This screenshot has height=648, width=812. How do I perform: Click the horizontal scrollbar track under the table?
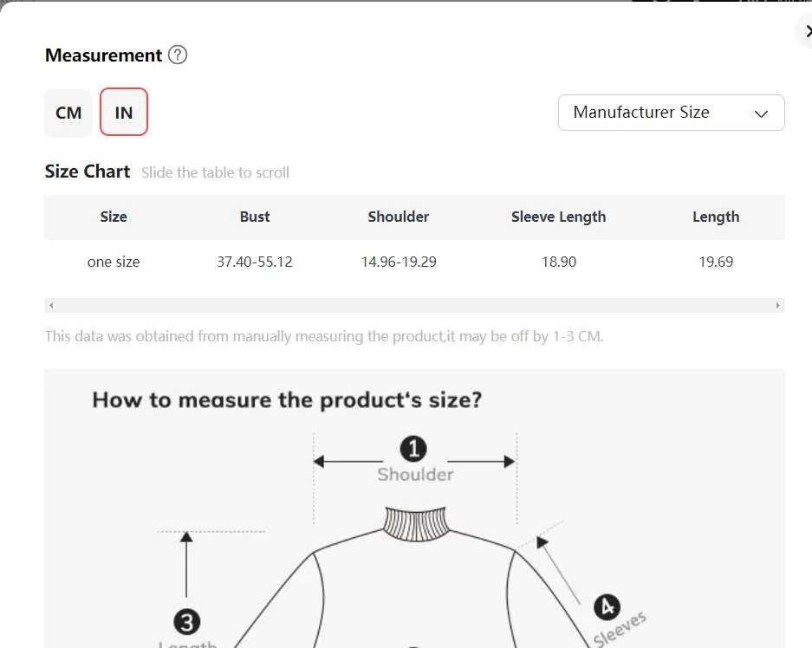coord(414,306)
